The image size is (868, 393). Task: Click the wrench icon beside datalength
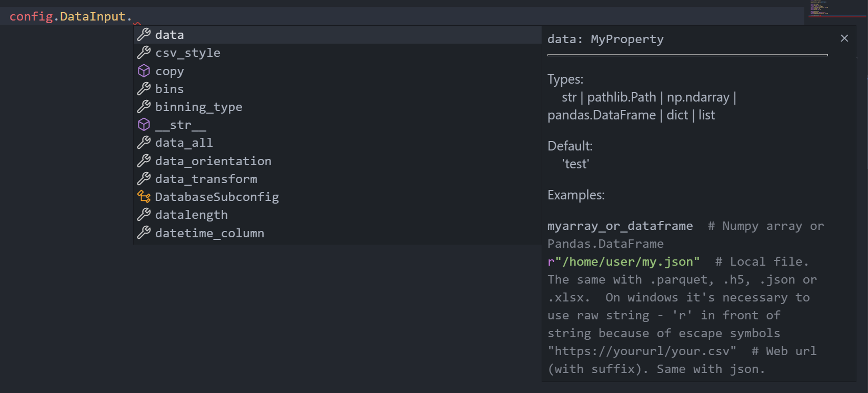pyautogui.click(x=144, y=215)
